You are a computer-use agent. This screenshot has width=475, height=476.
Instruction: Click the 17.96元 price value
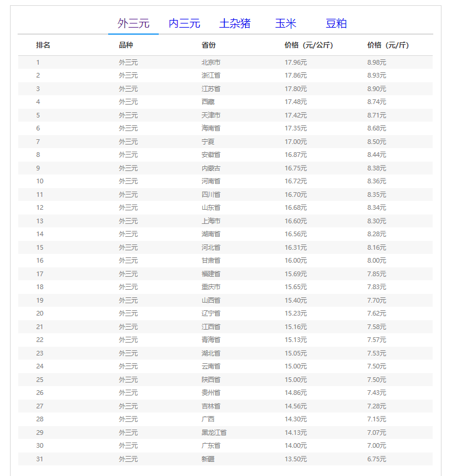[x=296, y=62]
